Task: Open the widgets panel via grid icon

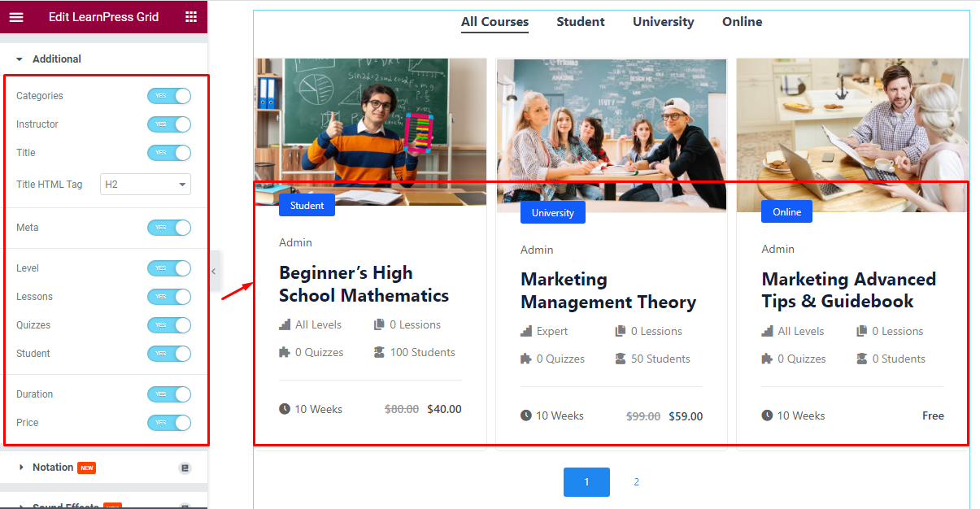Action: pyautogui.click(x=191, y=16)
